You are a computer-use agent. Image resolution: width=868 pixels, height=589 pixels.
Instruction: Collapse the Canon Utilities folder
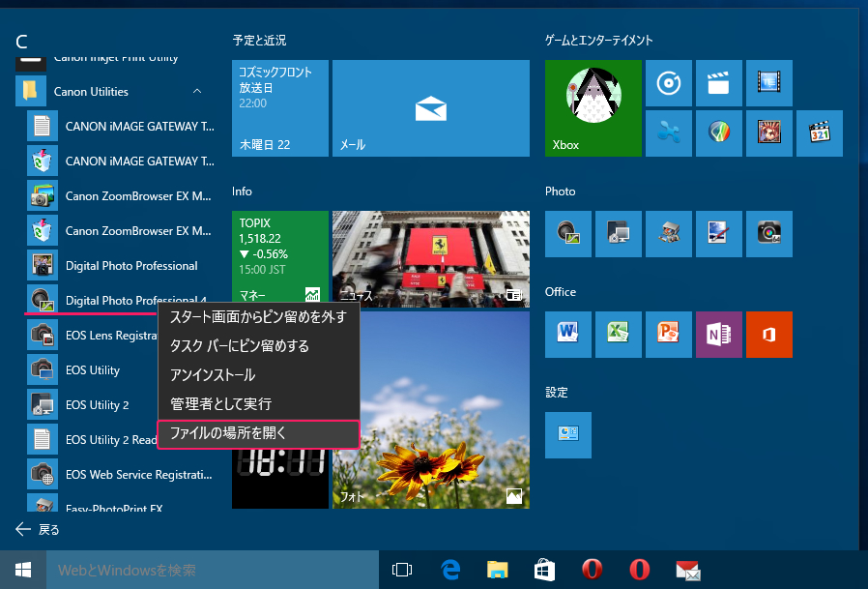pyautogui.click(x=115, y=92)
